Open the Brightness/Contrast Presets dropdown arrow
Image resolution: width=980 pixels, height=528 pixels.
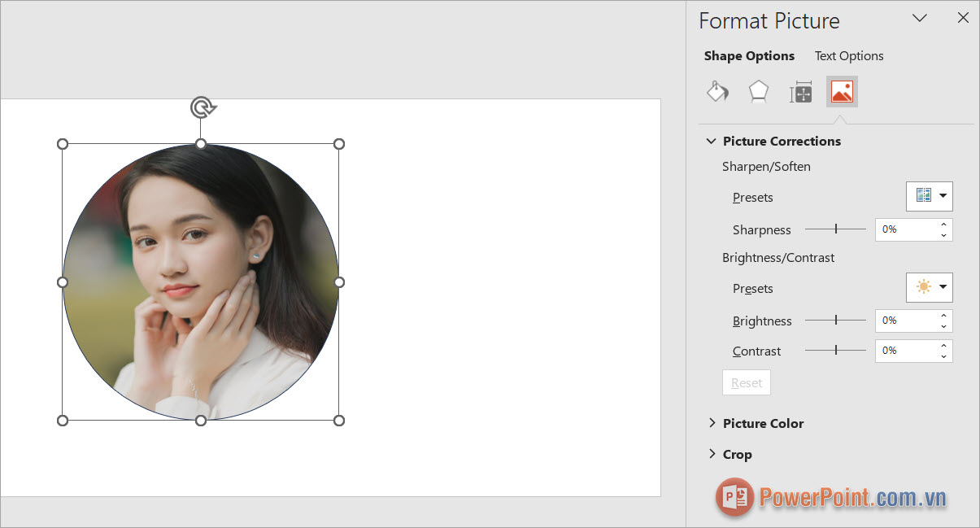click(x=943, y=287)
